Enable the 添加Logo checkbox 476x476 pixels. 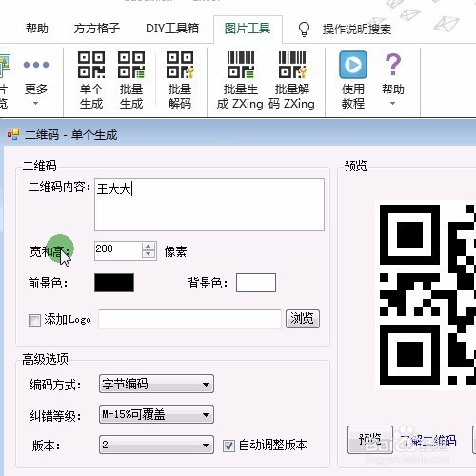coord(34,320)
